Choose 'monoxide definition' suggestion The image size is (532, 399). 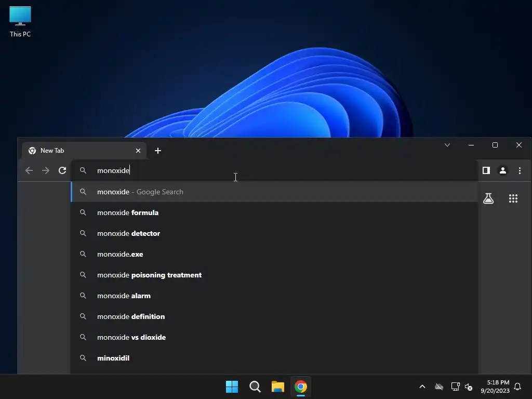(274, 316)
